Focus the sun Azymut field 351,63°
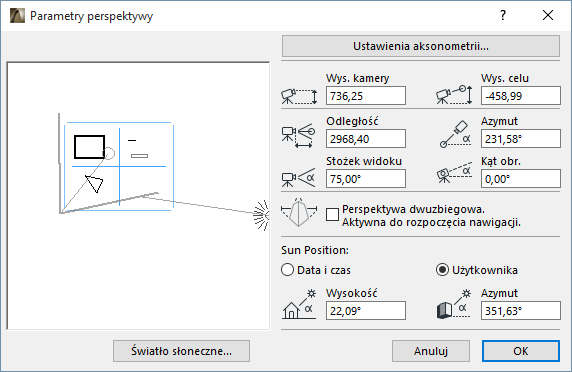 tap(521, 311)
